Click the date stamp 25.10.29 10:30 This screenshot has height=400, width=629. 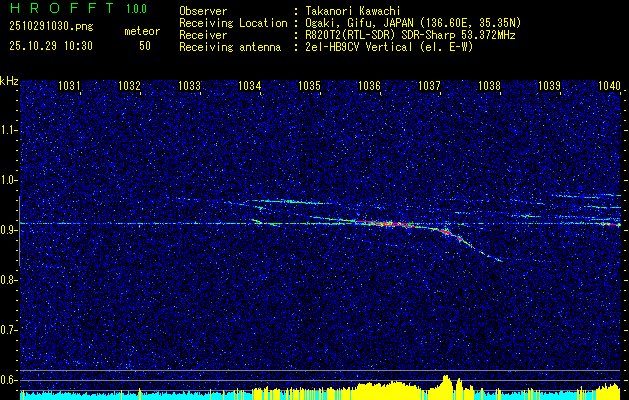(x=51, y=46)
